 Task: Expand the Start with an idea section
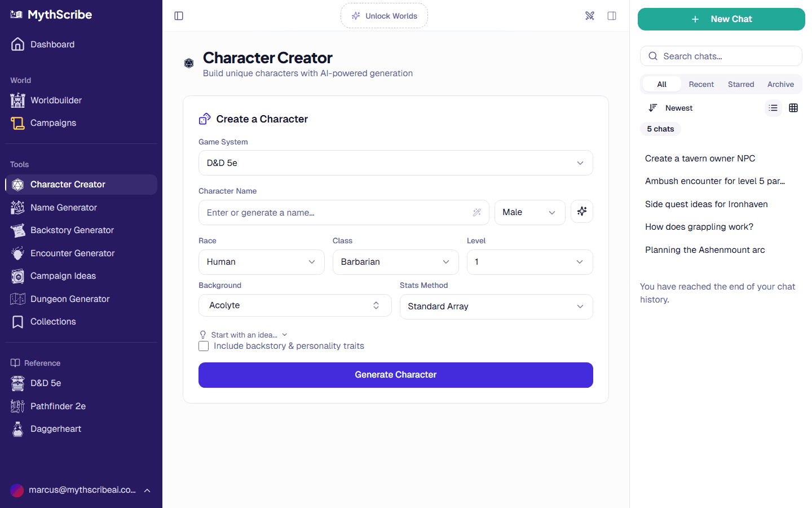(243, 334)
